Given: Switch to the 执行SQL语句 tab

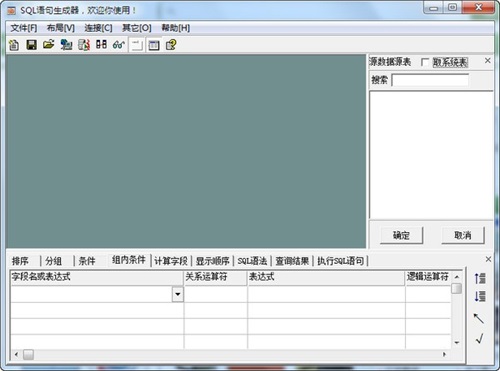Looking at the screenshot, I should pos(340,261).
